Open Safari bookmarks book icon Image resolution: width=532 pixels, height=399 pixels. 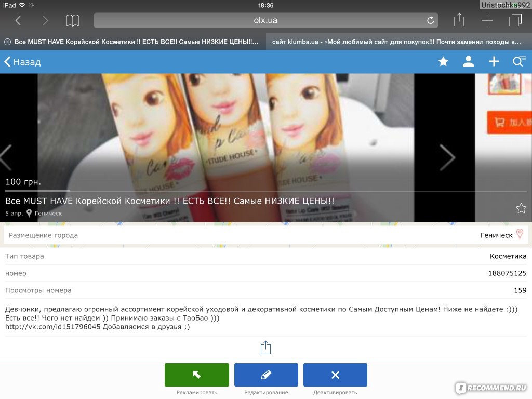coord(73,21)
